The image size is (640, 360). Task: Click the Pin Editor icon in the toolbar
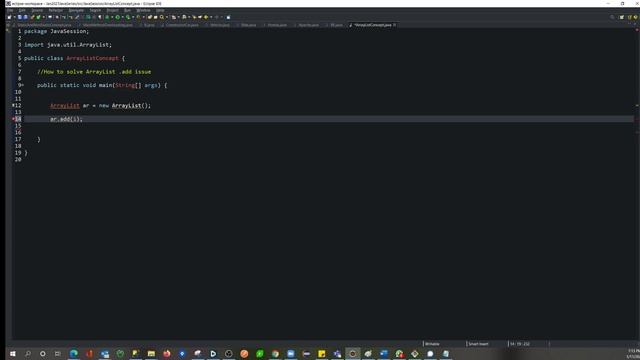[x=228, y=17]
